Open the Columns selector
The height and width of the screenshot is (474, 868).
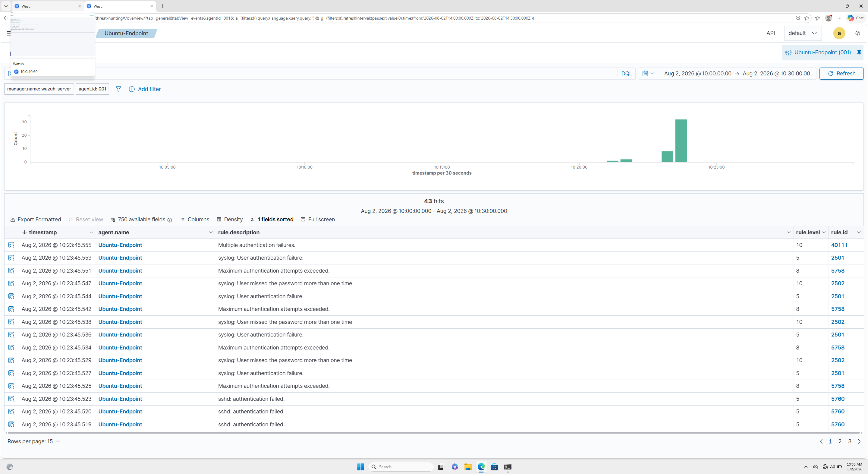pyautogui.click(x=195, y=220)
